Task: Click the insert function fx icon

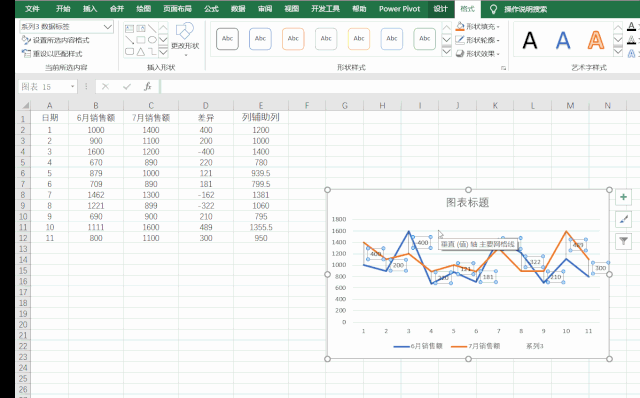Action: coord(148,87)
